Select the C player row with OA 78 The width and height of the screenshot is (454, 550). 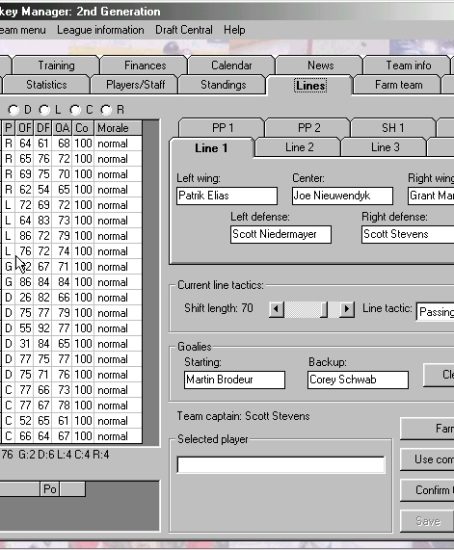[x=72, y=406]
